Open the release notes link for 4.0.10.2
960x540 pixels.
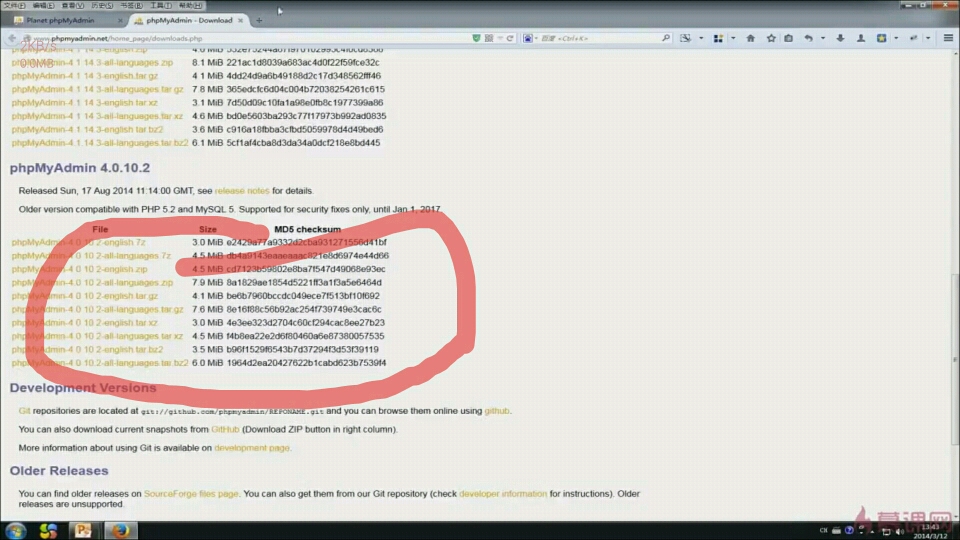point(242,191)
